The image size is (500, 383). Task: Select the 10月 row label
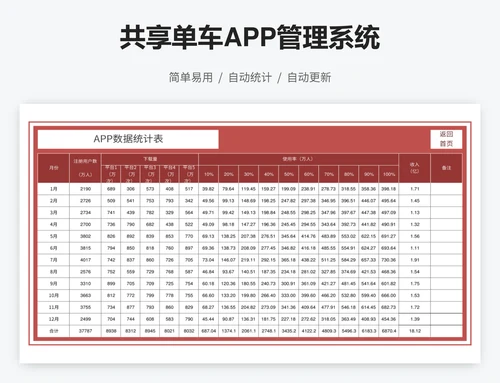click(x=53, y=295)
